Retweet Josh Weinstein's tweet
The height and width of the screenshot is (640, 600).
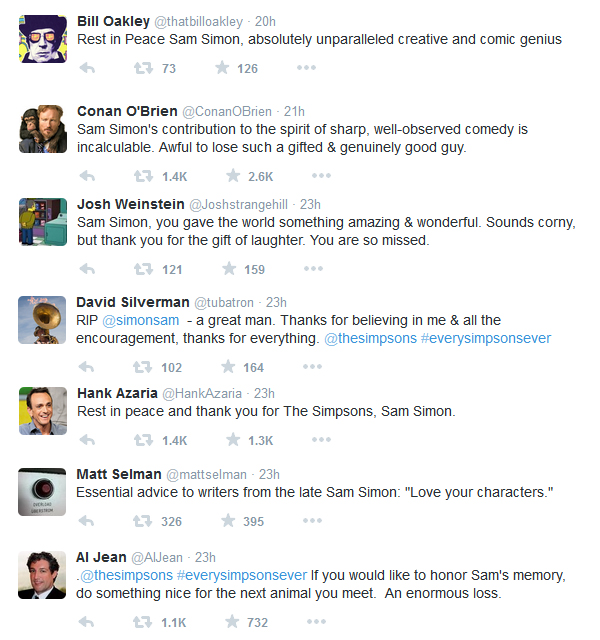[x=143, y=269]
